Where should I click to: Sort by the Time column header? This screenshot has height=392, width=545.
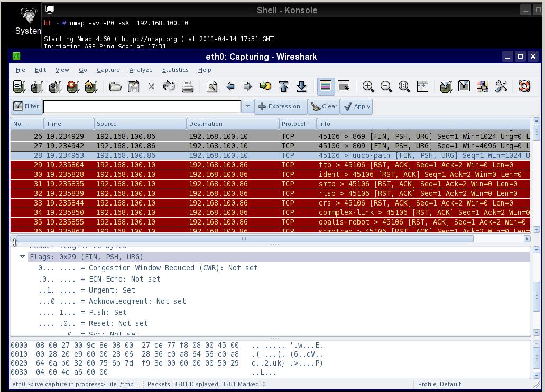tap(69, 124)
